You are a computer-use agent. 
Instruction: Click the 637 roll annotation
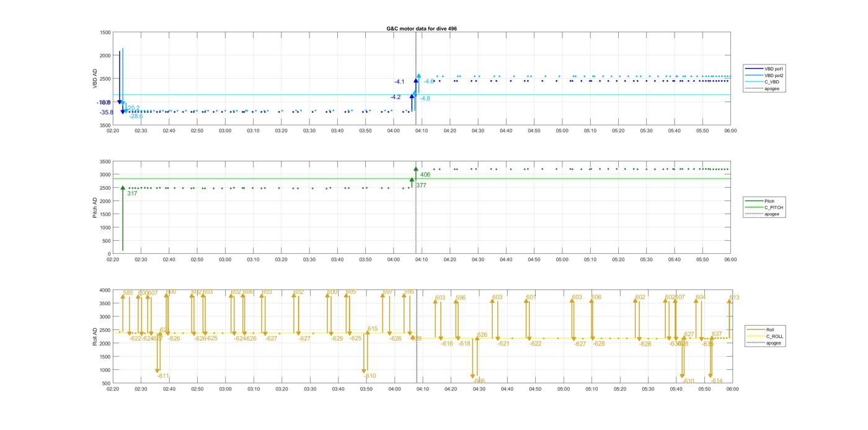pyautogui.click(x=717, y=334)
